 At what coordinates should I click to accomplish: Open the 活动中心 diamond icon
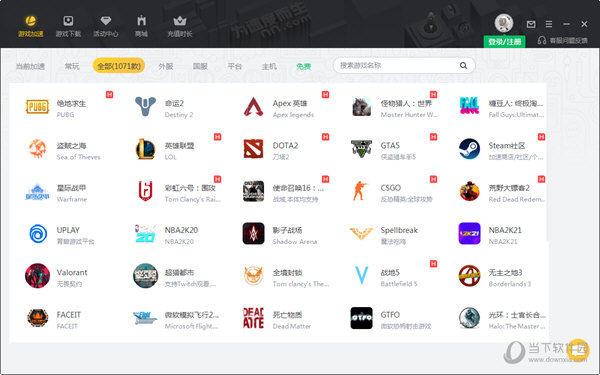click(x=106, y=20)
